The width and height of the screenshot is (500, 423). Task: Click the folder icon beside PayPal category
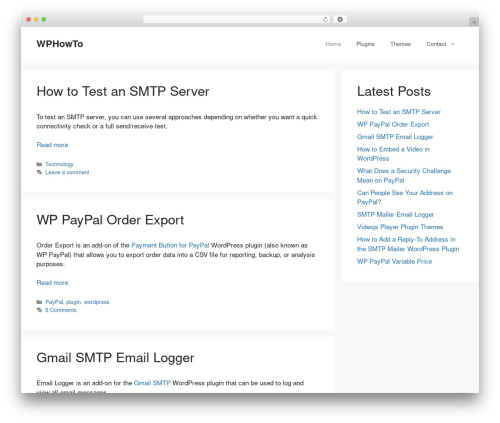(x=39, y=302)
